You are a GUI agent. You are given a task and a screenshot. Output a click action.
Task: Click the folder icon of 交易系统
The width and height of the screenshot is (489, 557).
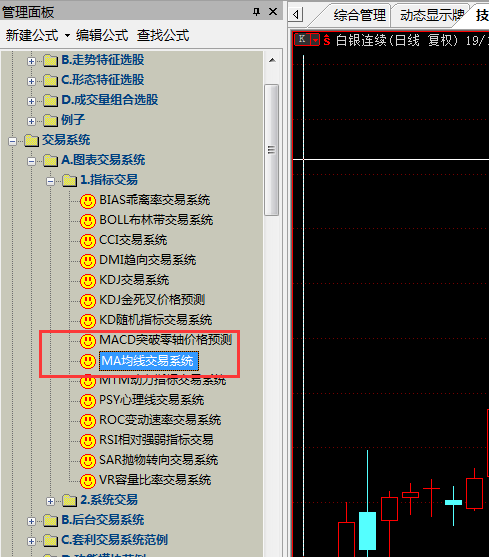tap(32, 140)
